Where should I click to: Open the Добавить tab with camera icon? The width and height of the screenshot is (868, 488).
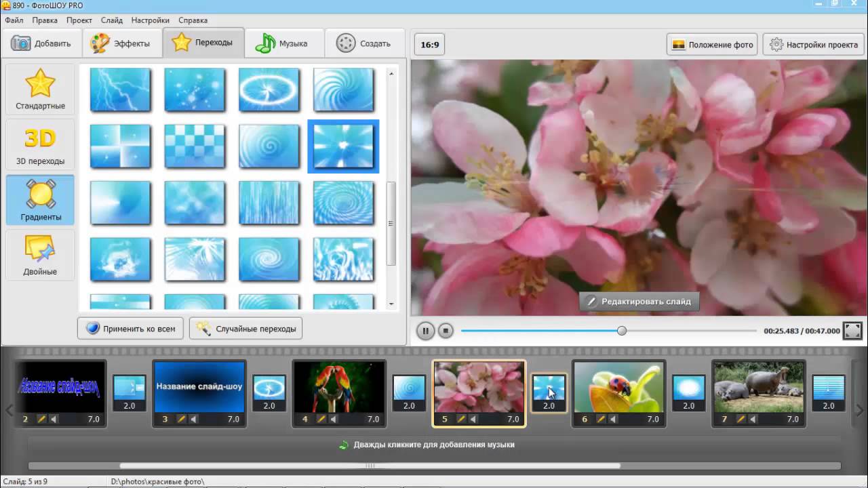point(41,43)
